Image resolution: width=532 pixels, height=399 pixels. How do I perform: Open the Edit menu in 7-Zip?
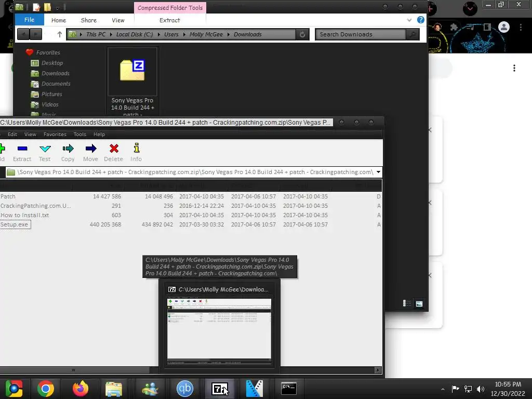point(12,135)
